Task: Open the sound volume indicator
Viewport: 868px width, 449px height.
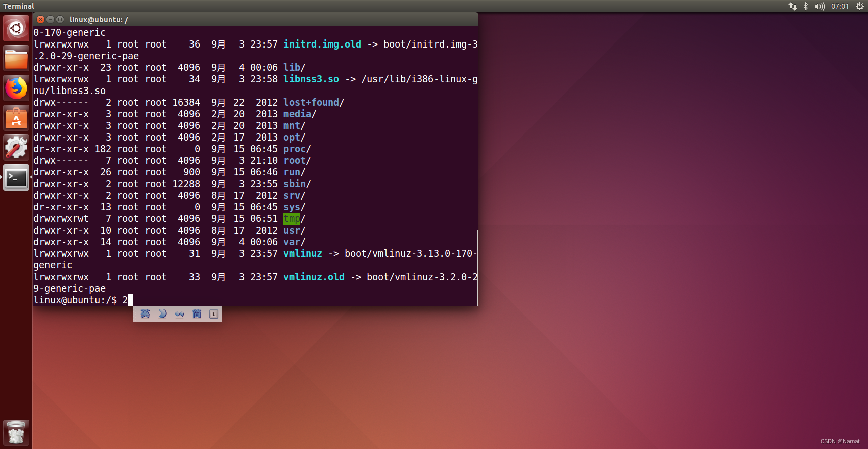Action: pos(819,6)
